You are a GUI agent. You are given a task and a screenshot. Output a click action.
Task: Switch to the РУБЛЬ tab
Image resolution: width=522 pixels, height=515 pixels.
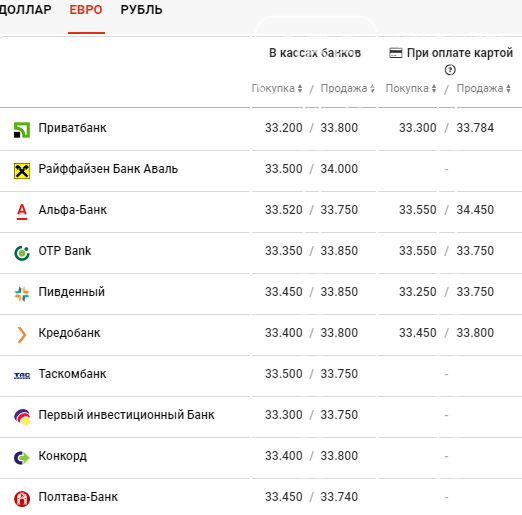141,10
